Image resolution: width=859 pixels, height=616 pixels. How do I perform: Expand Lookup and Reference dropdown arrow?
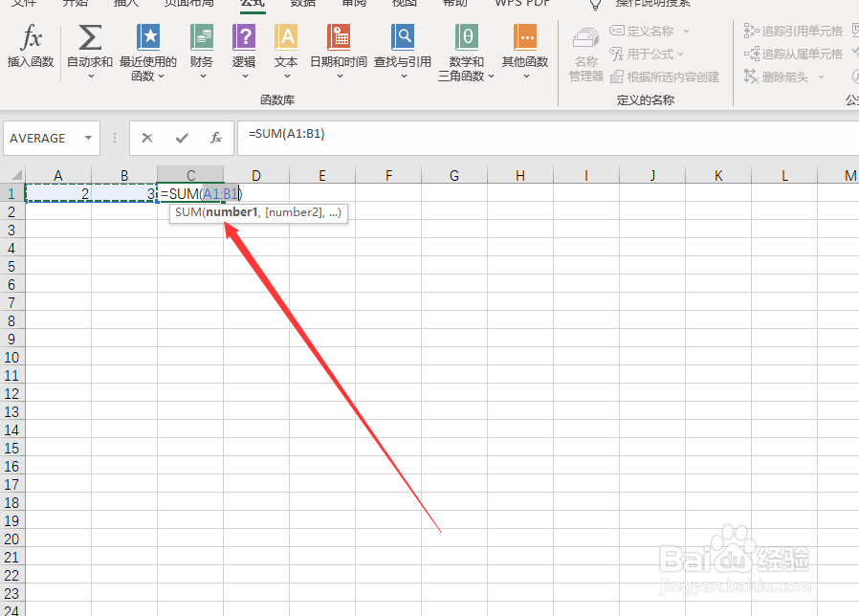click(x=404, y=77)
